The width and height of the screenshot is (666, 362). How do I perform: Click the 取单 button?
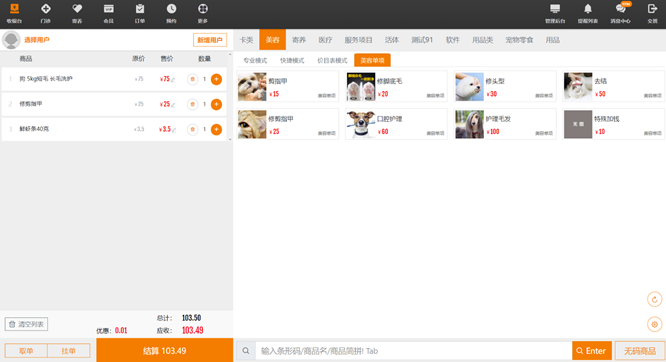(26, 351)
